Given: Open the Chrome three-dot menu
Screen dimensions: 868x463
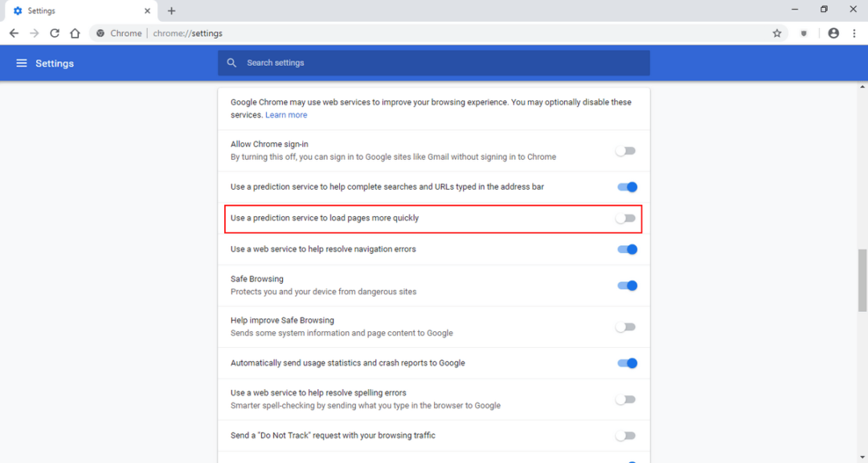Looking at the screenshot, I should click(x=854, y=33).
